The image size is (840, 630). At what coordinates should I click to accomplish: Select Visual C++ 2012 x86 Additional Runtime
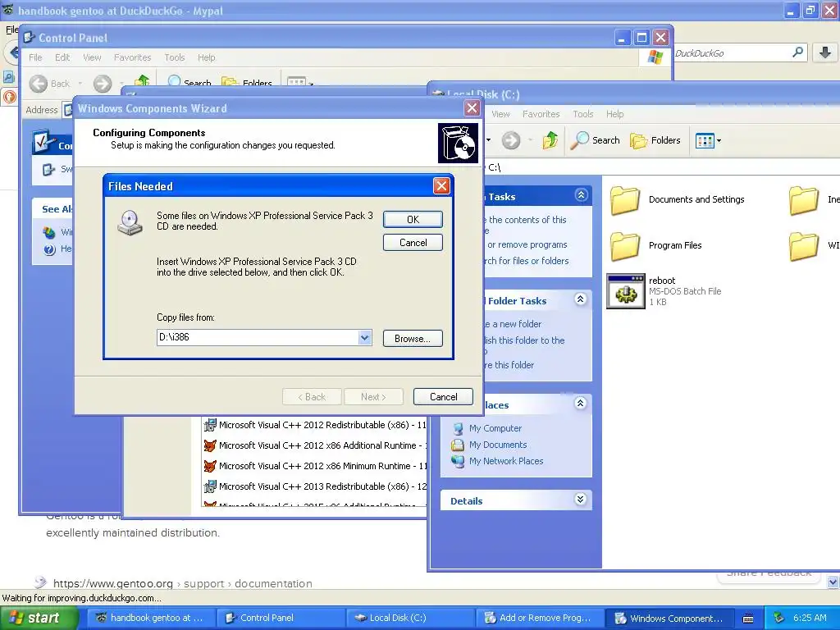tap(315, 445)
